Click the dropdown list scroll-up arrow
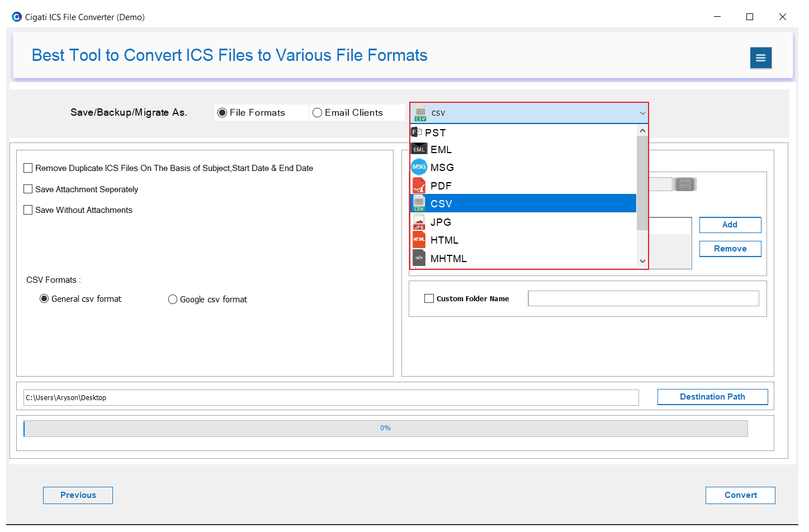The image size is (809, 532). click(642, 130)
